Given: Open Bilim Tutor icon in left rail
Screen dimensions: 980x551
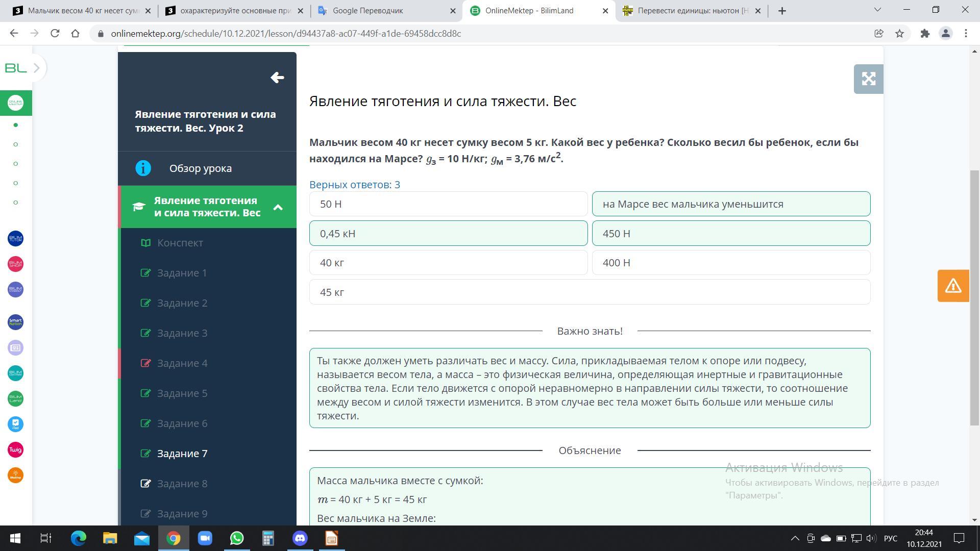Looking at the screenshot, I should (x=16, y=238).
